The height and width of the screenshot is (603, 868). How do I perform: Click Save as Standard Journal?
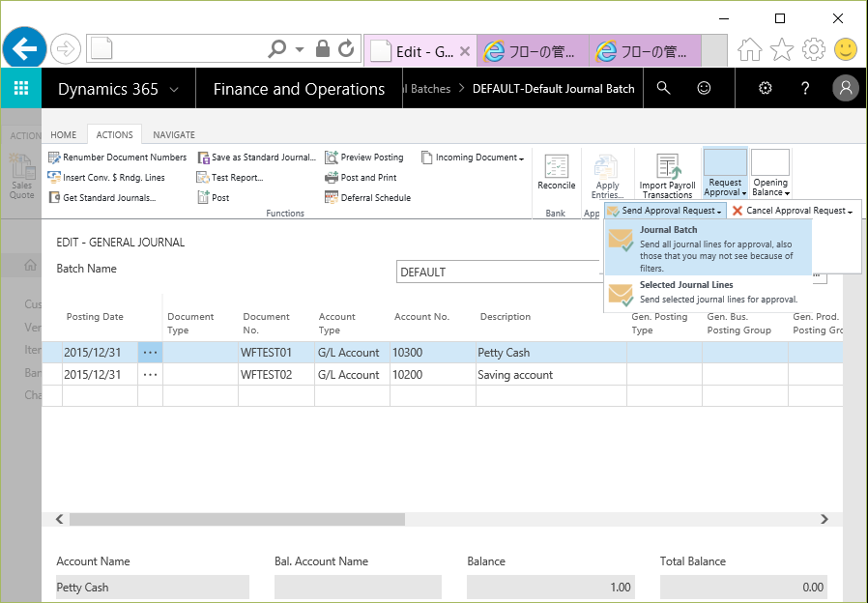click(x=257, y=158)
